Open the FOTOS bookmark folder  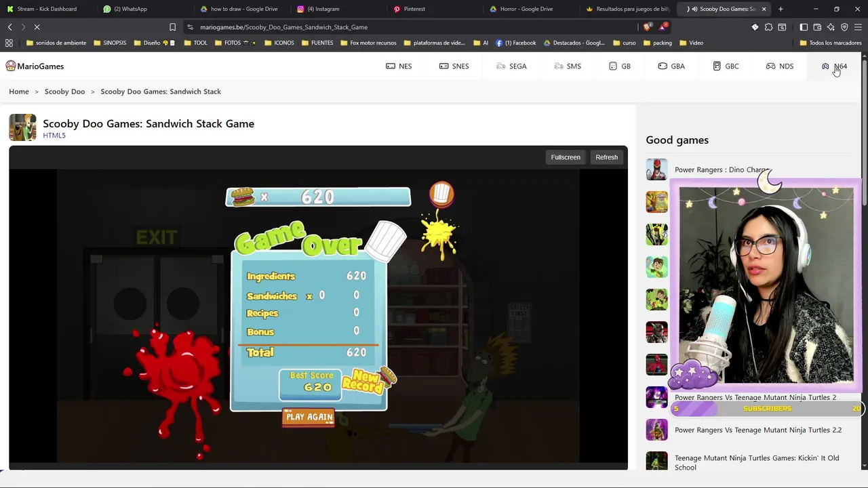point(235,43)
